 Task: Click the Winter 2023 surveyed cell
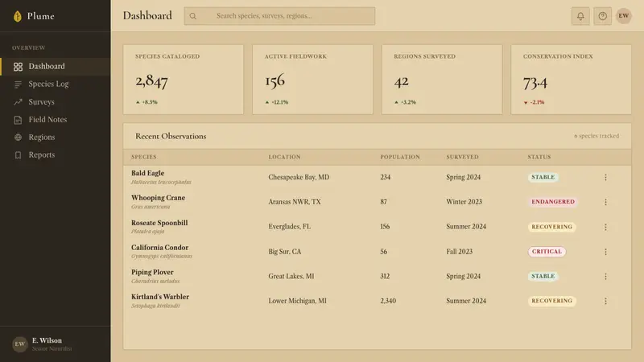click(x=464, y=202)
